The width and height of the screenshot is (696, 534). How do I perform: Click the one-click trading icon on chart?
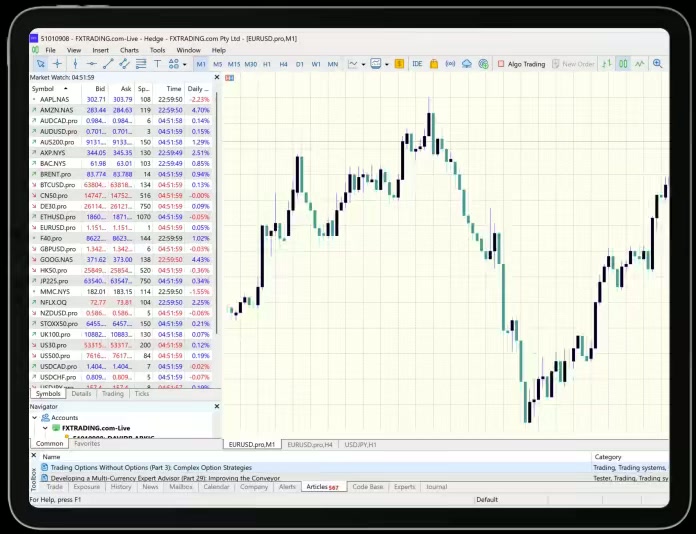[x=229, y=78]
